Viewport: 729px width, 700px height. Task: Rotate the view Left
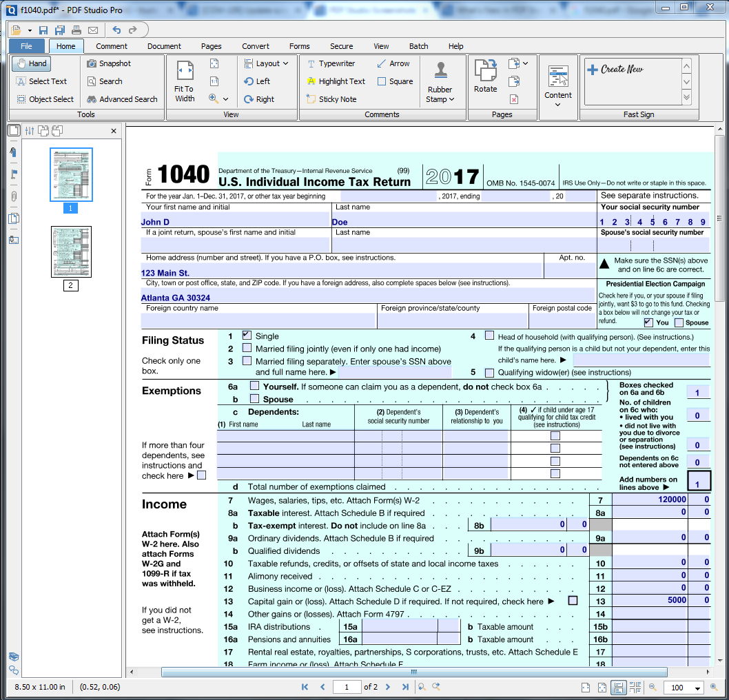click(x=257, y=81)
